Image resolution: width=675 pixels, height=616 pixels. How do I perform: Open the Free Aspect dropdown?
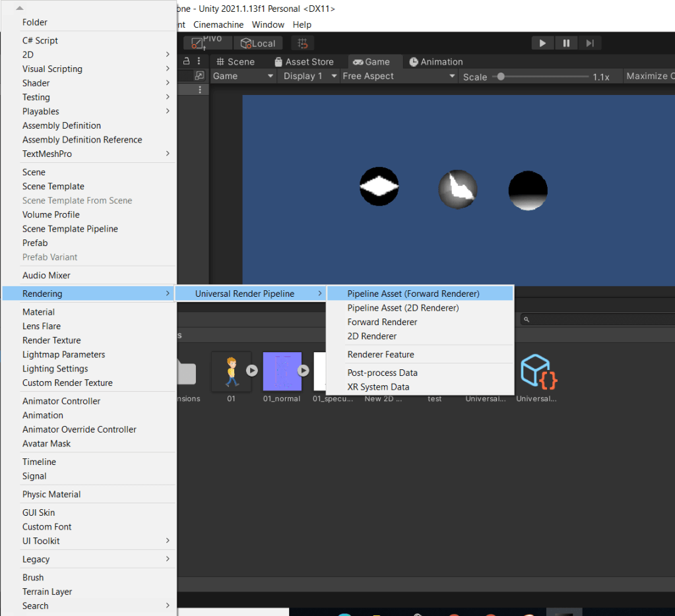399,76
